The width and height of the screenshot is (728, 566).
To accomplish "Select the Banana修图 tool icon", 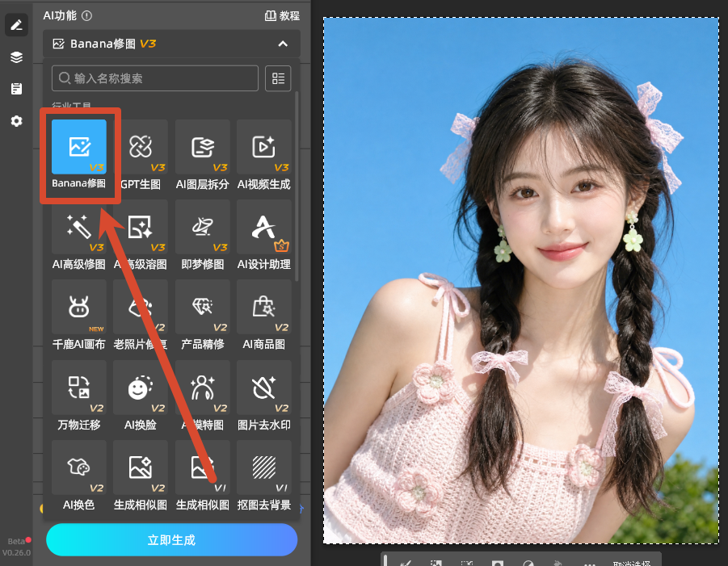I will [79, 147].
